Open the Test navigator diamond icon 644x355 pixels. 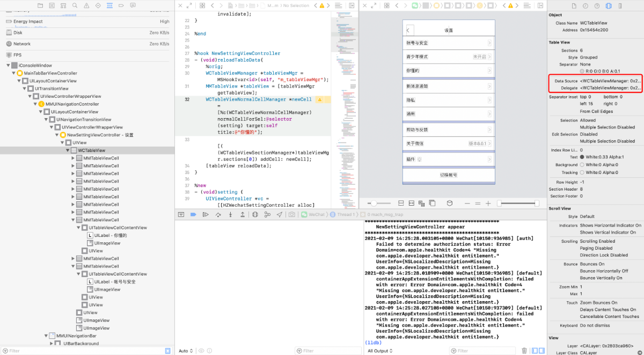[98, 5]
